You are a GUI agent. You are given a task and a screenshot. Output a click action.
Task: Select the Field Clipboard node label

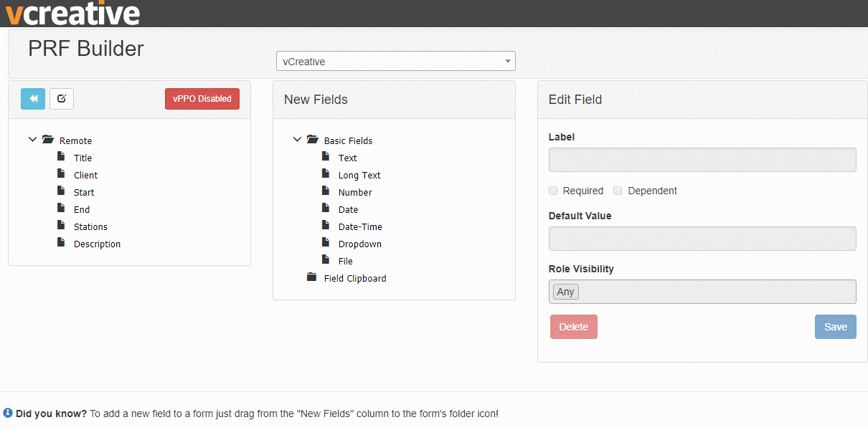[355, 279]
